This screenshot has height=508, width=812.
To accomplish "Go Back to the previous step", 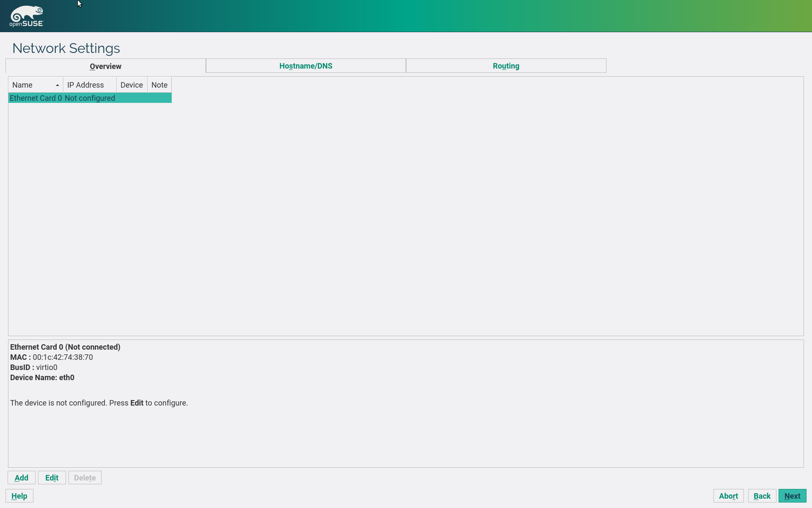I will 762,496.
